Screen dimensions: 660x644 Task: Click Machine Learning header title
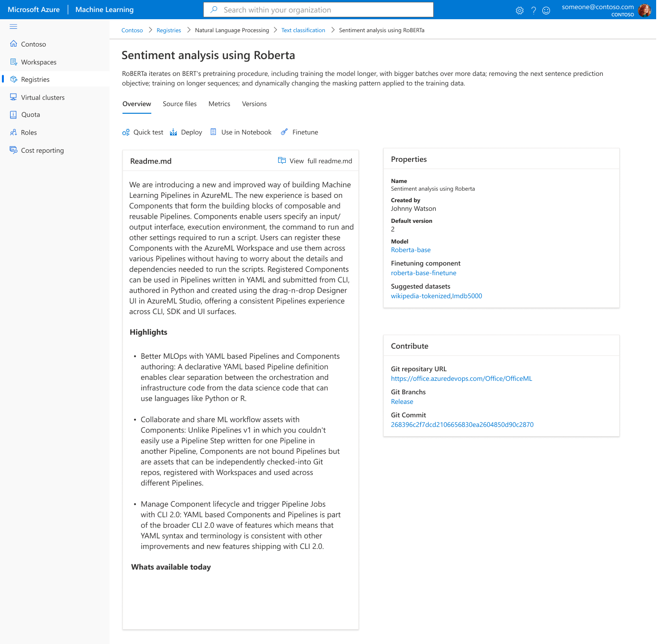(x=105, y=10)
